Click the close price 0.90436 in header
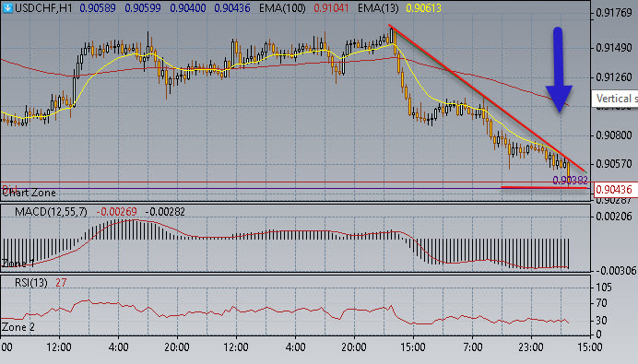Image resolution: width=638 pixels, height=364 pixels. click(232, 8)
